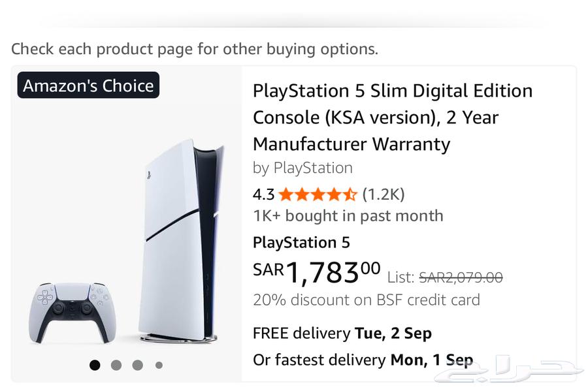The height and width of the screenshot is (391, 588).
Task: Select the small fourth carousel dot
Action: click(x=159, y=365)
